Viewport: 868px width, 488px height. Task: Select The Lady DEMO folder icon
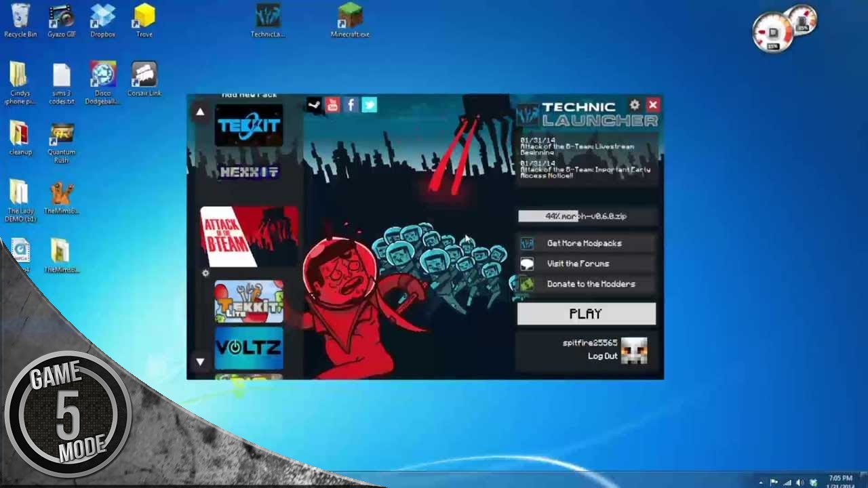click(20, 201)
